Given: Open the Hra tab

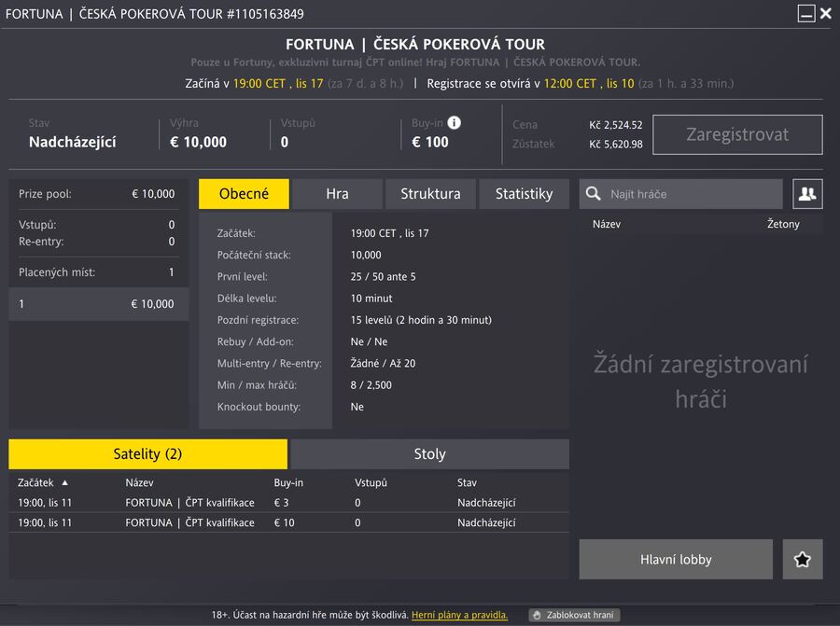Looking at the screenshot, I should (337, 194).
